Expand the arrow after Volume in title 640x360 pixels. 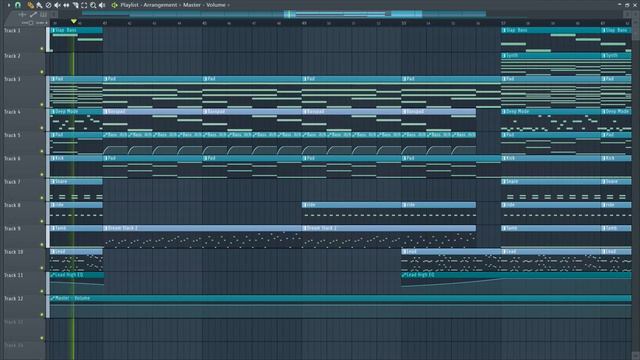229,5
